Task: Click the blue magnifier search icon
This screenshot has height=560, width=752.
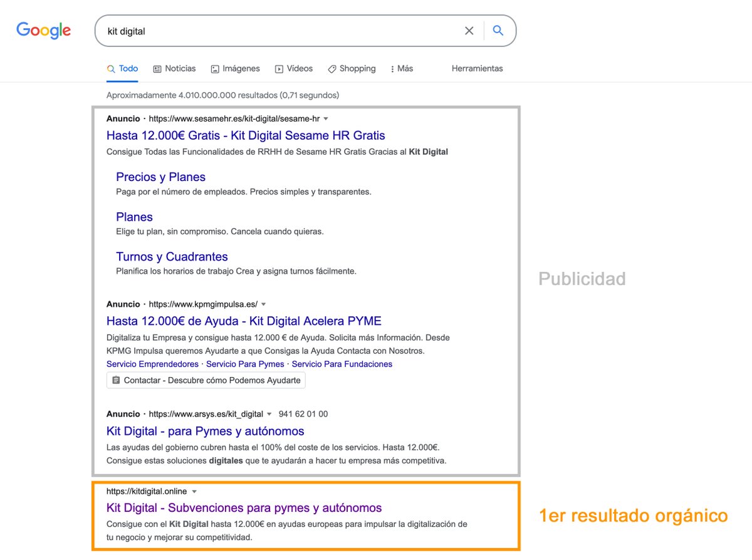Action: click(x=498, y=31)
